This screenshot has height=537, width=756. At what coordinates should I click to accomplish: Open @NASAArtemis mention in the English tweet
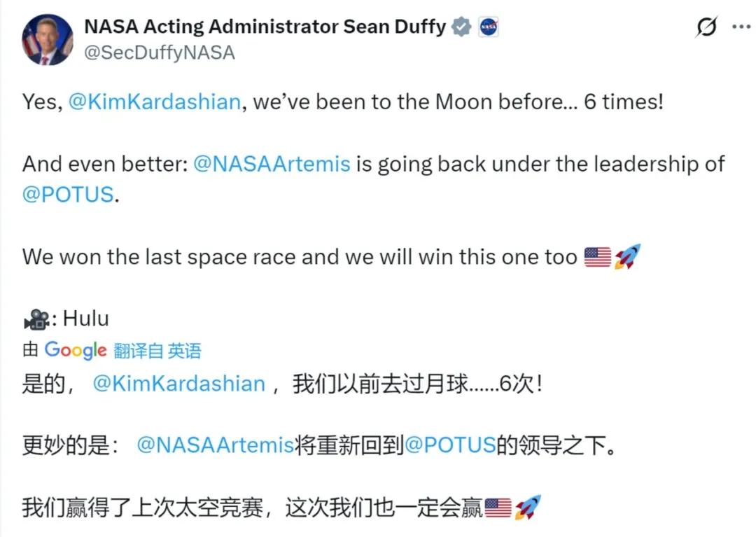[x=271, y=164]
